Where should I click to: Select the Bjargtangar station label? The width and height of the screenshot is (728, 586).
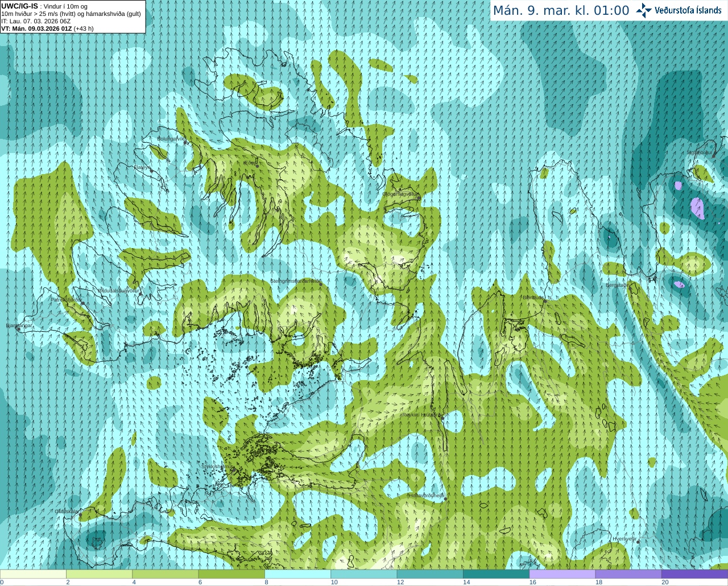[x=19, y=325]
